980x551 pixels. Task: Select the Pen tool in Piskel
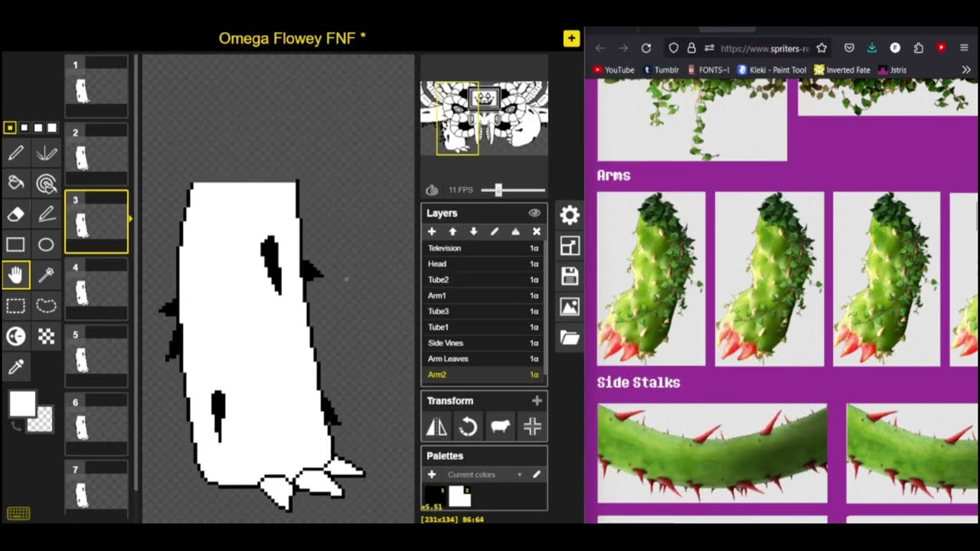click(16, 154)
